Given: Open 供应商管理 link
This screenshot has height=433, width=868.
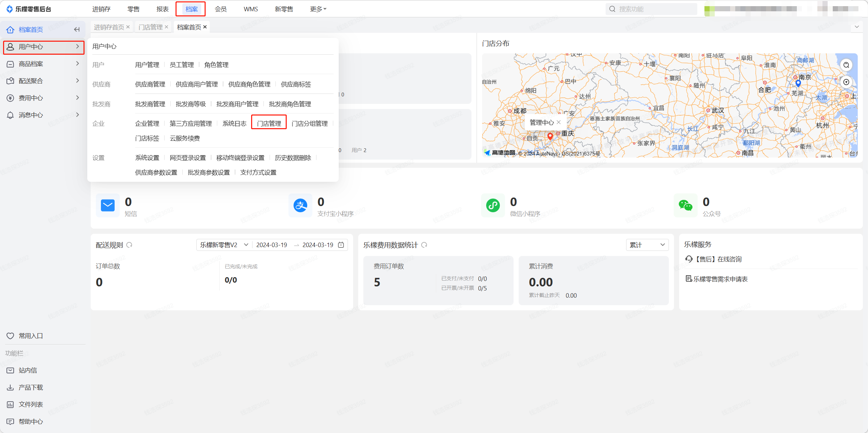Looking at the screenshot, I should coord(150,84).
